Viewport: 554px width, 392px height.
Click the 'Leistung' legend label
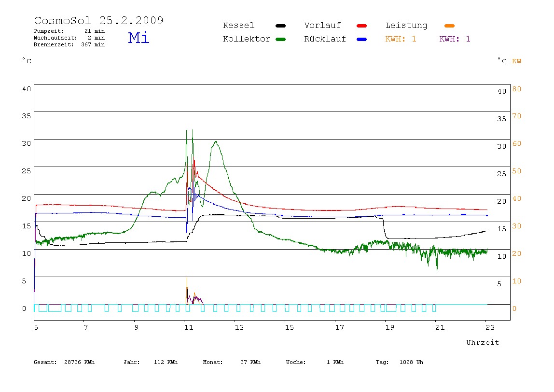click(x=406, y=26)
